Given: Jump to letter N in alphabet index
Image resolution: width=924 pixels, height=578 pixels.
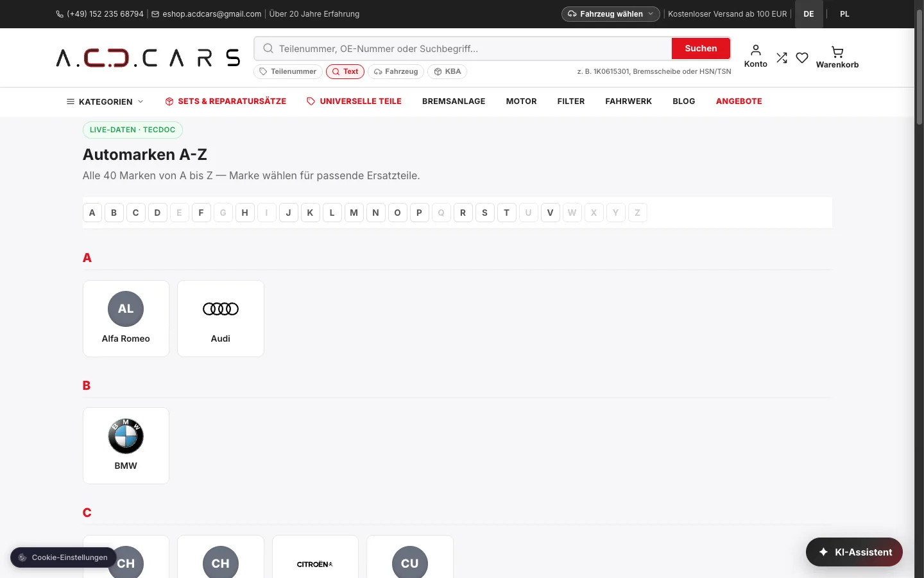Looking at the screenshot, I should [x=376, y=213].
